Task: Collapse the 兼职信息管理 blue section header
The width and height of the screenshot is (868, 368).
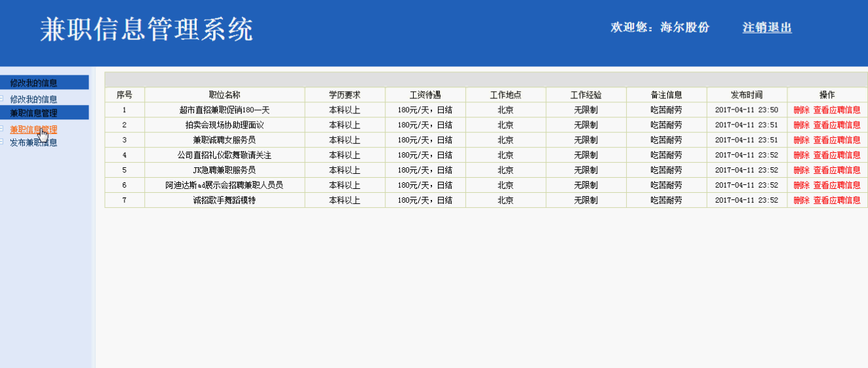Action: coord(33,113)
